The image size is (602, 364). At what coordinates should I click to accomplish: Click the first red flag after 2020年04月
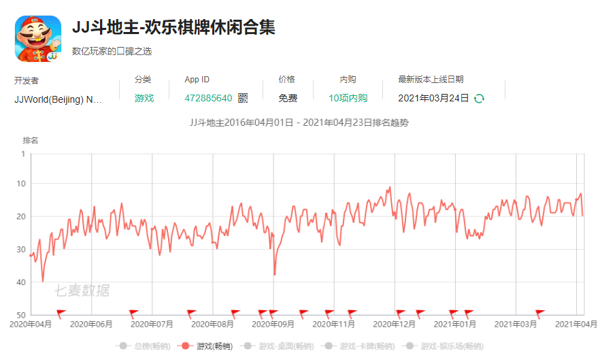61,314
